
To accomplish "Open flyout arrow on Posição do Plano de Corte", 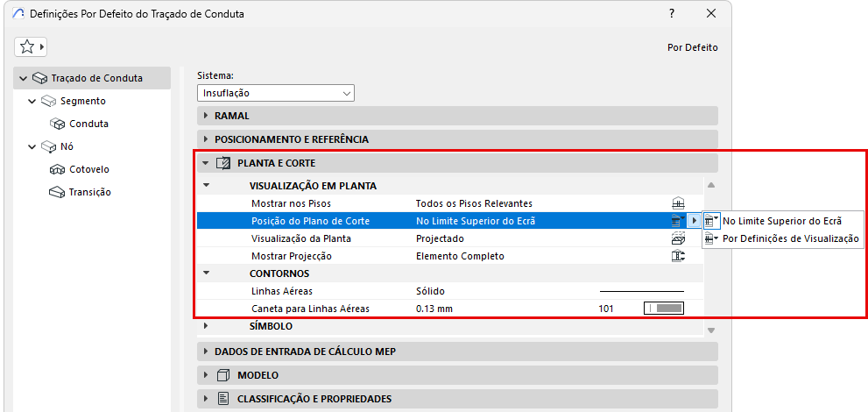I will 695,221.
